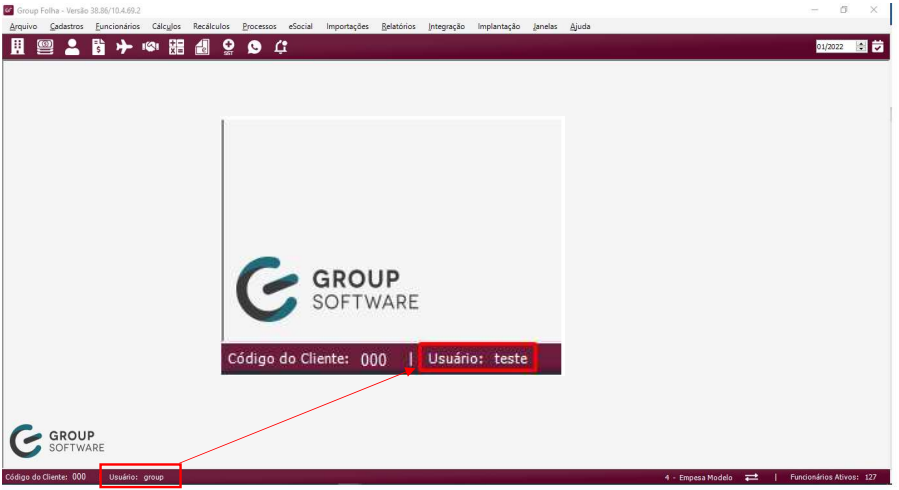Open the Funcionários menu
This screenshot has height=490, width=899.
click(x=118, y=26)
